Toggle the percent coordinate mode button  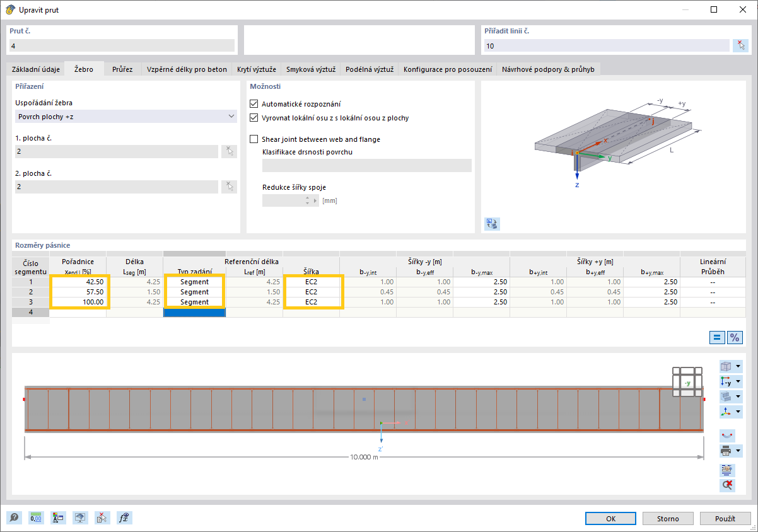[x=735, y=337]
